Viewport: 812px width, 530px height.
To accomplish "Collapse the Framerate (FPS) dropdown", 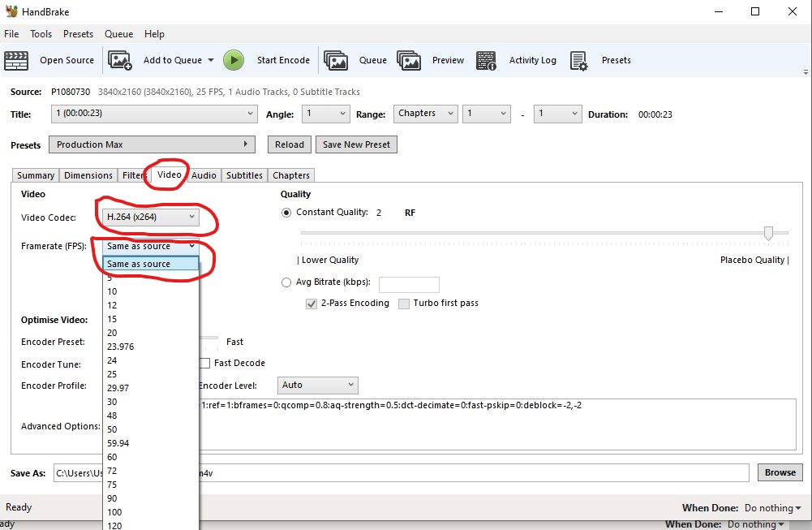I will [151, 246].
